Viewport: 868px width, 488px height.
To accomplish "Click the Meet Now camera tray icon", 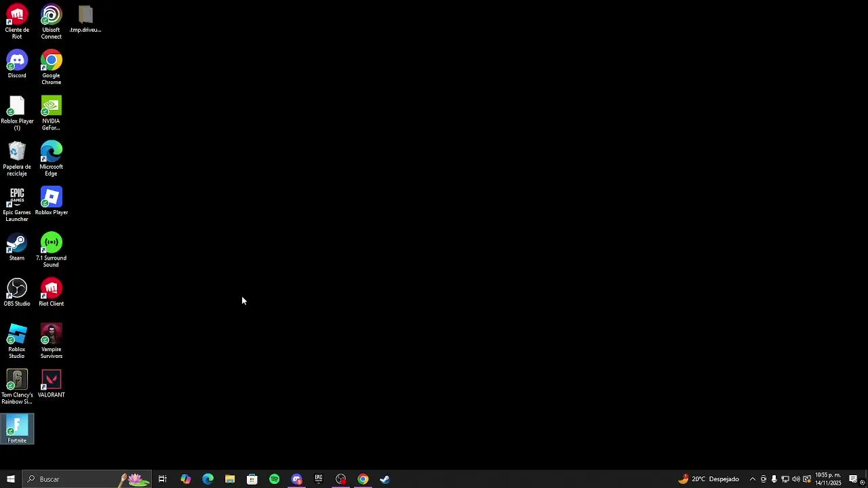I will point(764,479).
